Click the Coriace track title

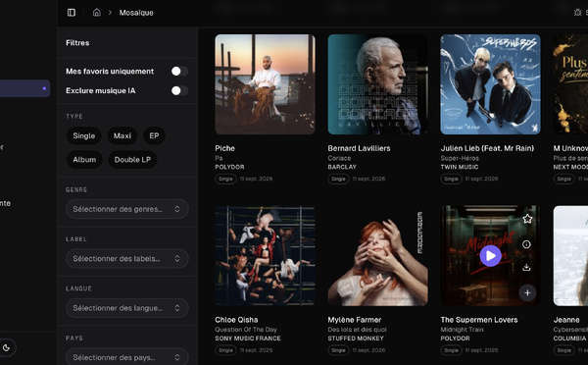coord(339,158)
